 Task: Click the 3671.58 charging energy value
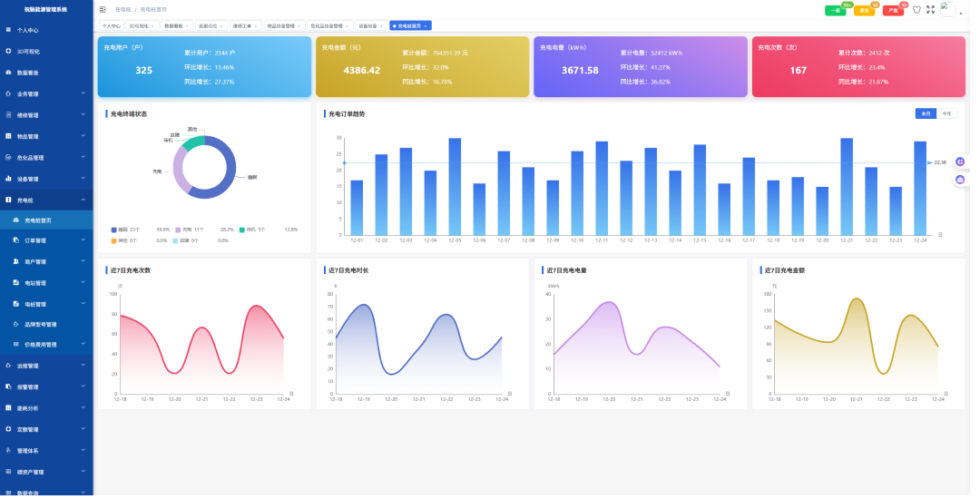(x=580, y=71)
